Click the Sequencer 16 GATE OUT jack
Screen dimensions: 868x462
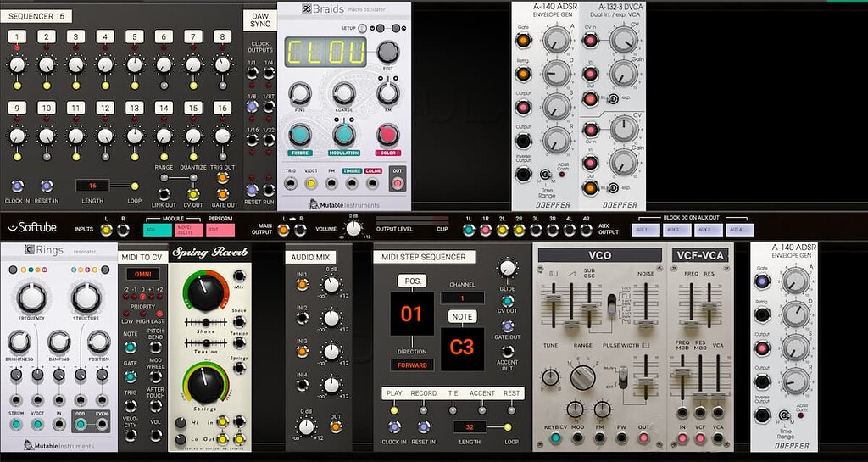coord(223,194)
